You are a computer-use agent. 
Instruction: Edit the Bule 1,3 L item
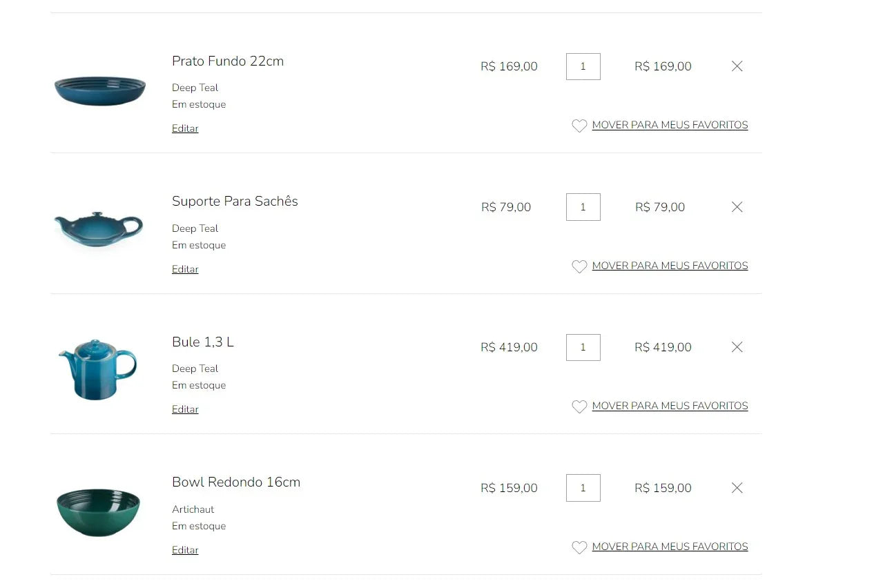point(185,409)
